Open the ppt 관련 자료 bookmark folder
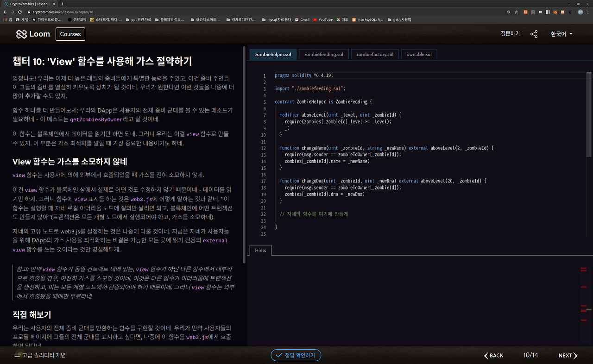This screenshot has width=593, height=364. click(x=138, y=19)
